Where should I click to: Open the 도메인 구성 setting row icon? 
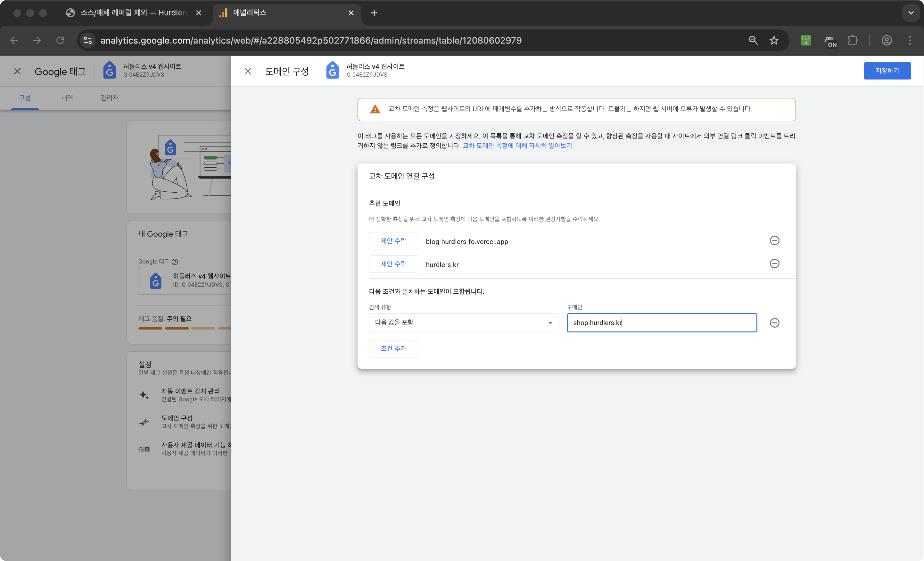(144, 423)
